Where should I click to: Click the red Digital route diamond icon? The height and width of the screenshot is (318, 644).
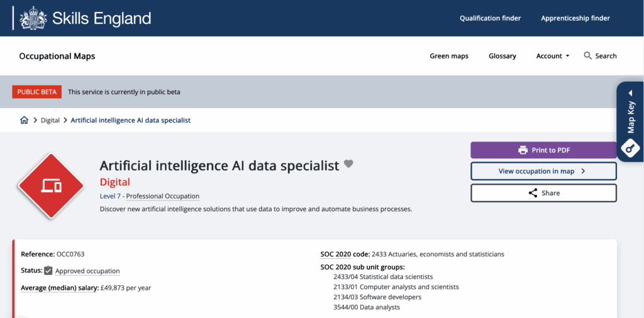[x=51, y=185]
